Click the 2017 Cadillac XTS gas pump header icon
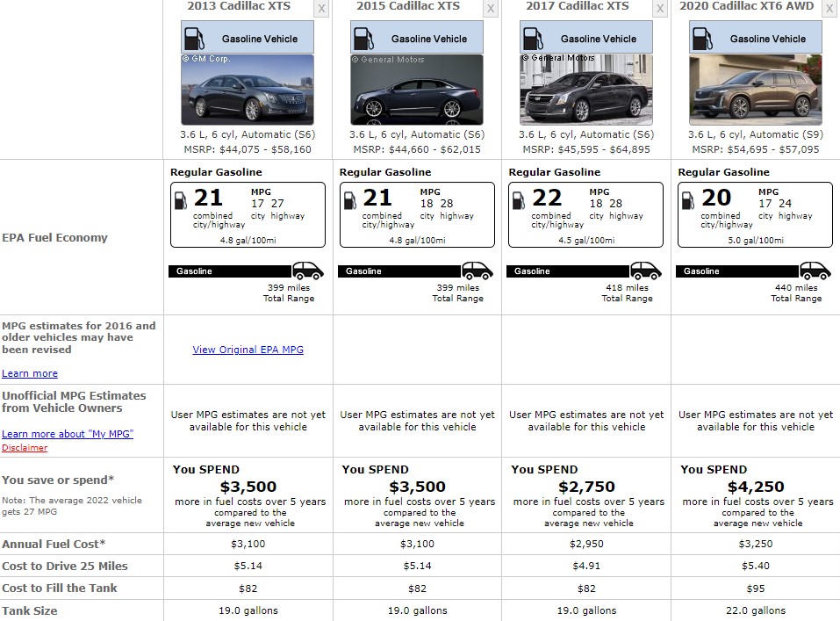840x621 pixels. [533, 39]
